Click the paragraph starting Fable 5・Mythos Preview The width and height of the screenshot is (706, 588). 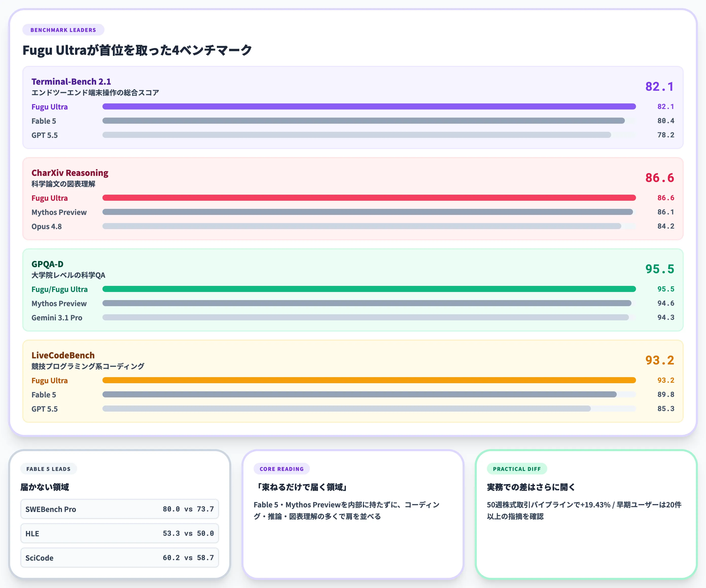[x=347, y=510]
